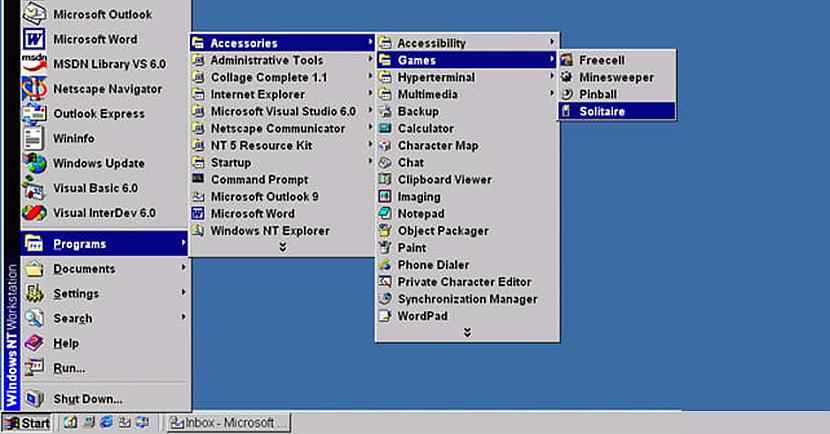Open Microsoft Outlook 9 in Programs
Viewport: 830px width, 434px height.
282,197
